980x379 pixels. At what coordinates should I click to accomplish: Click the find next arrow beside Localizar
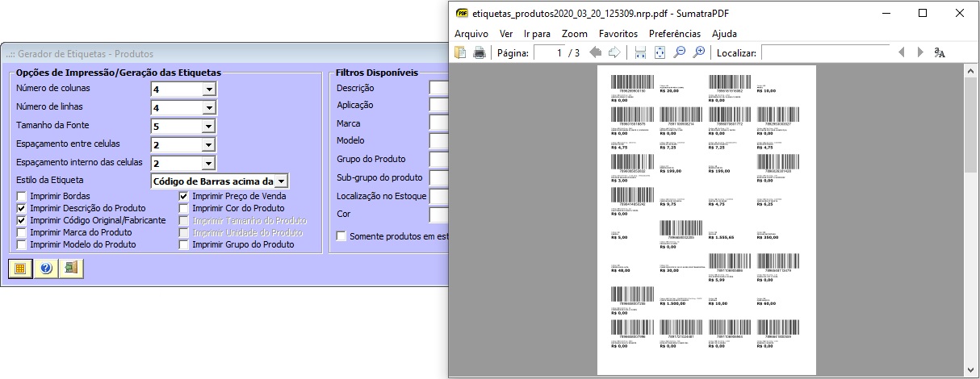click(x=920, y=52)
